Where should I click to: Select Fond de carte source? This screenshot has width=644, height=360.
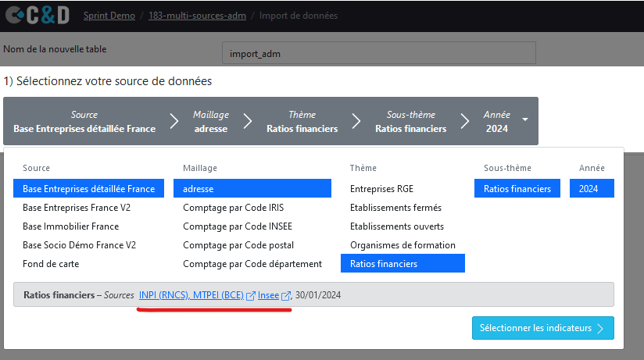pyautogui.click(x=51, y=264)
